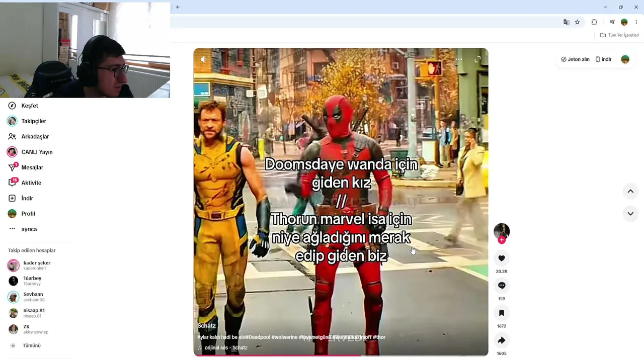The image size is (644, 362).
Task: Click the 159 comment count
Action: tap(502, 299)
